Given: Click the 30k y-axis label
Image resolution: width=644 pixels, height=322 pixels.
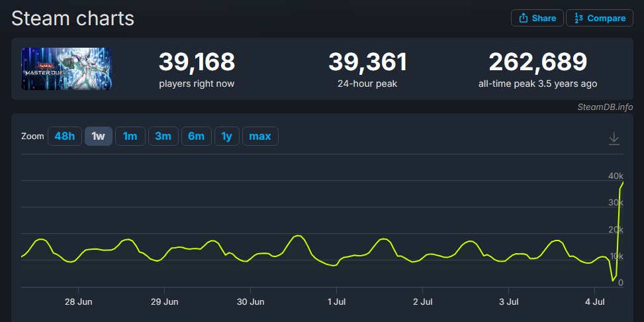Looking at the screenshot, I should 616,203.
